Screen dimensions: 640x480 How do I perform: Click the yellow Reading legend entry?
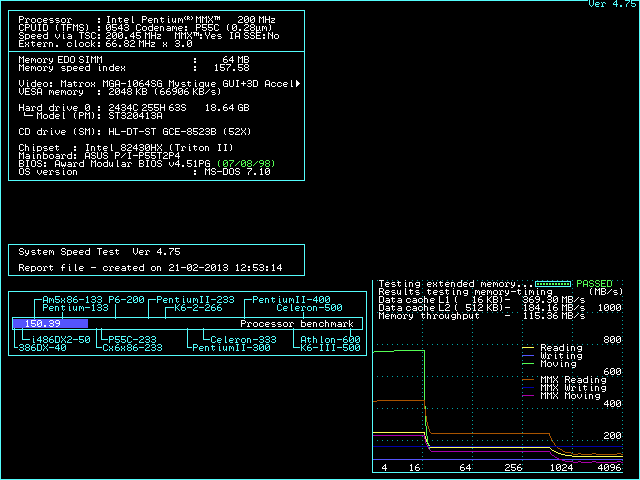[x=553, y=348]
